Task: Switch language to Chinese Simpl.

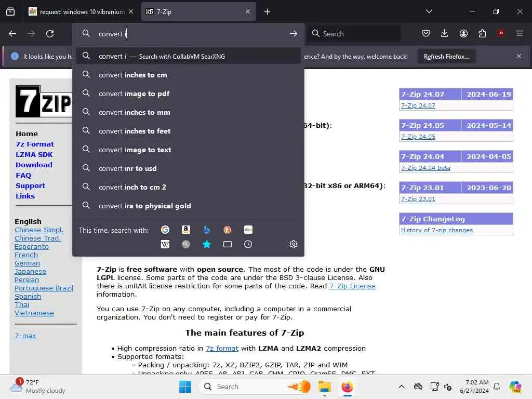Action: point(39,230)
